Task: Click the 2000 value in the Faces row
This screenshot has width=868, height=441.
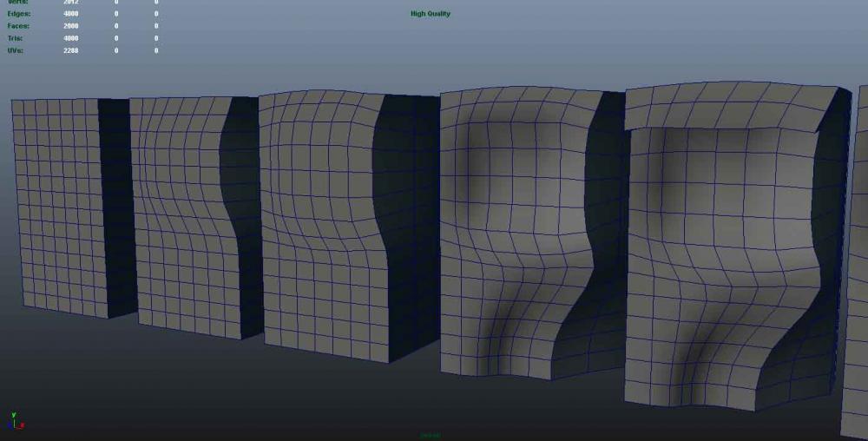Action: [x=71, y=26]
